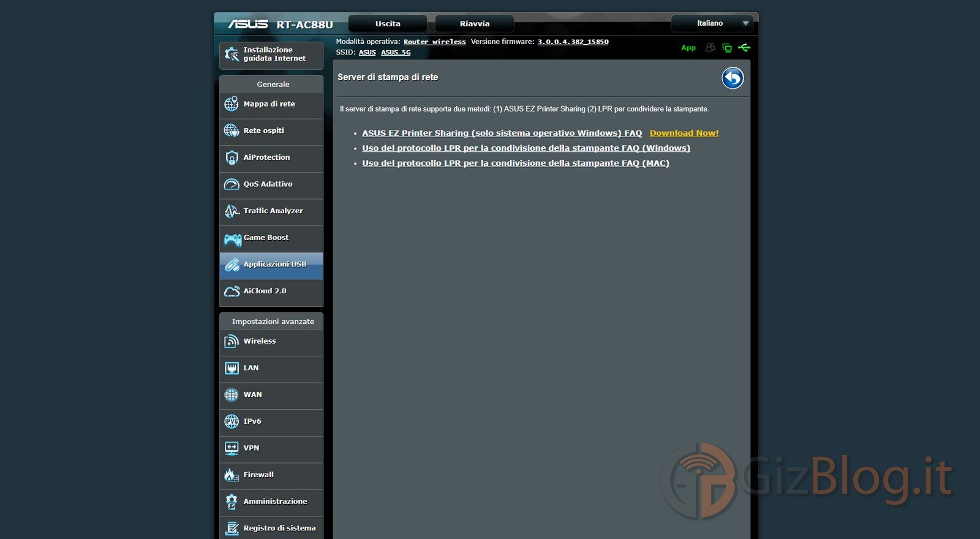
Task: Go to QoS Adattivo menu entry
Action: (x=271, y=184)
